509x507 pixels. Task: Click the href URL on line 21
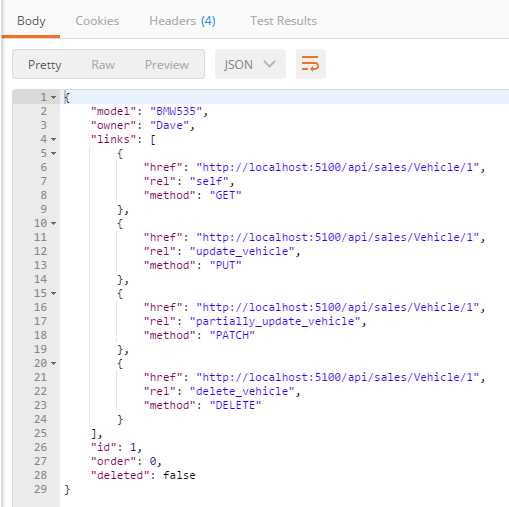338,377
